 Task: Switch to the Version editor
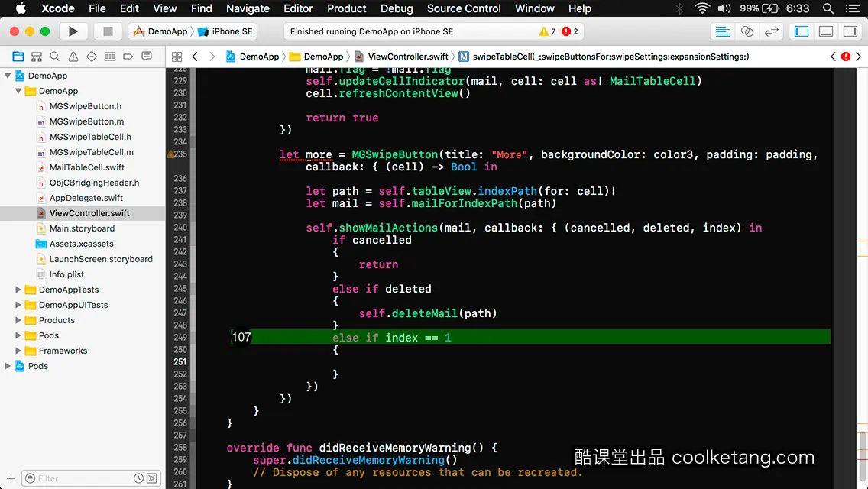(x=771, y=31)
